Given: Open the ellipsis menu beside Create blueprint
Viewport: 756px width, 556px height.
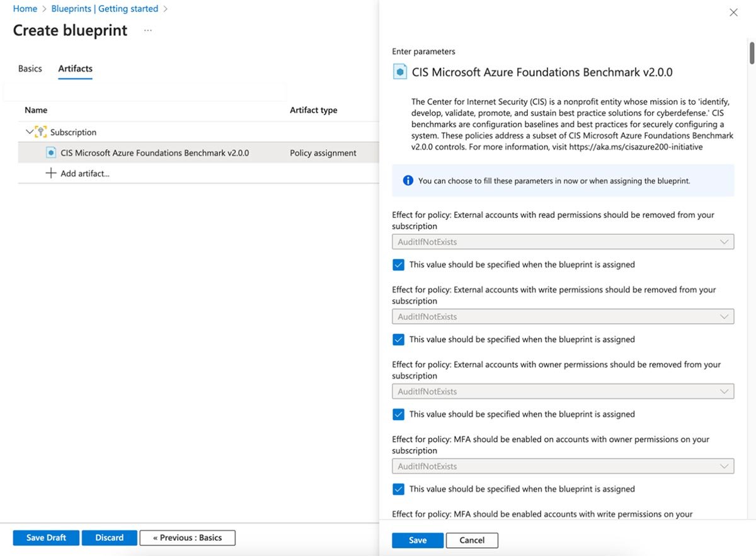Looking at the screenshot, I should [148, 30].
